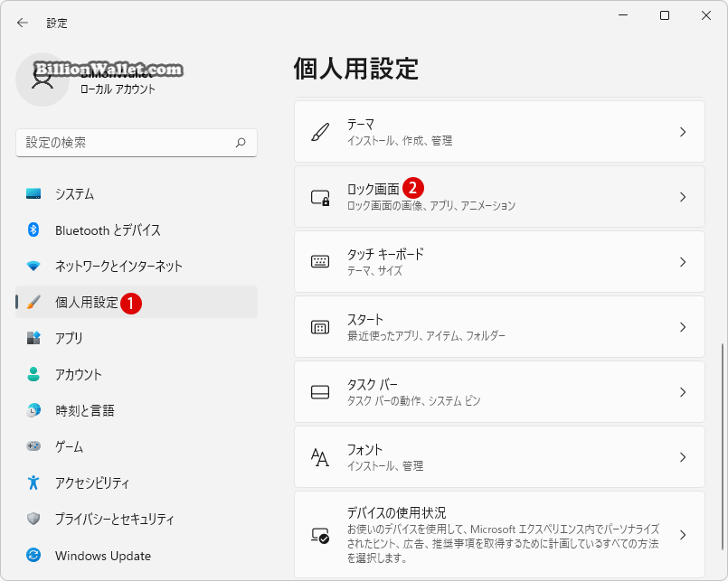Click the タッチ キーボード row chevron
This screenshot has width=728, height=581.
tap(683, 262)
